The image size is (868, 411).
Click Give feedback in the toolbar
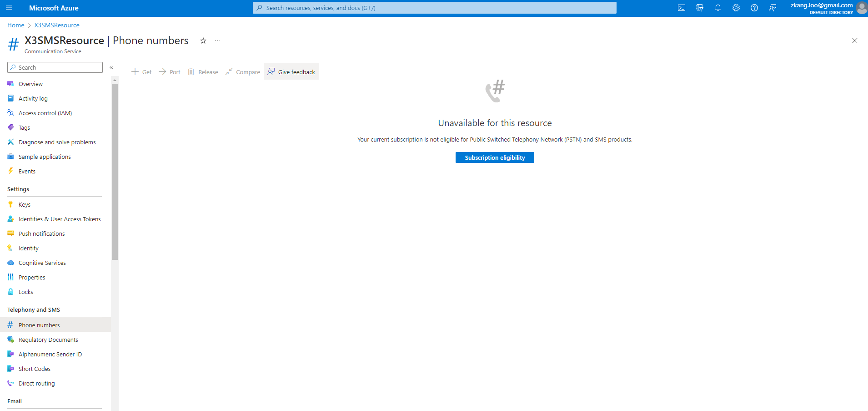[291, 72]
